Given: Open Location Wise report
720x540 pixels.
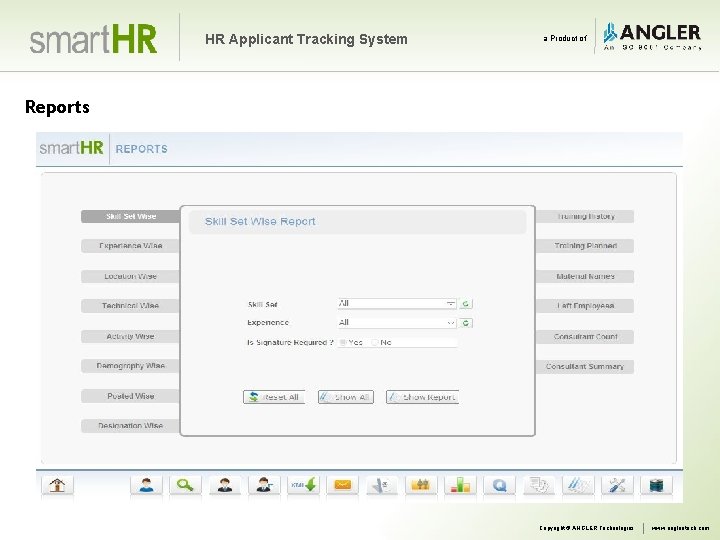Looking at the screenshot, I should point(131,276).
